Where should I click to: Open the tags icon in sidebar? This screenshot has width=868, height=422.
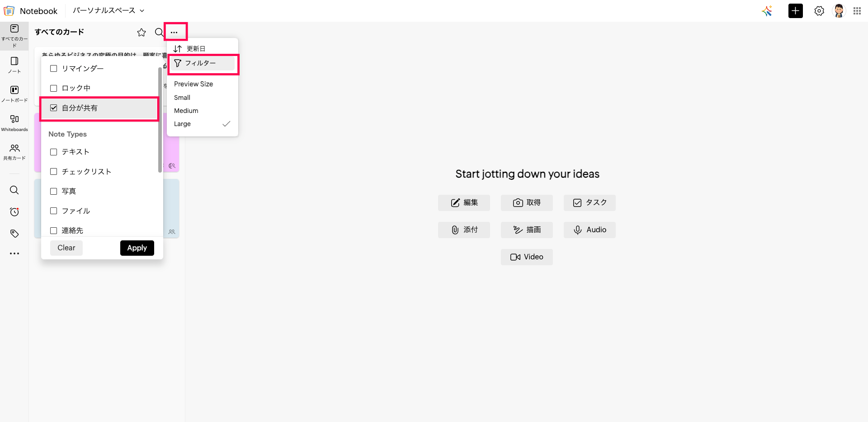14,234
